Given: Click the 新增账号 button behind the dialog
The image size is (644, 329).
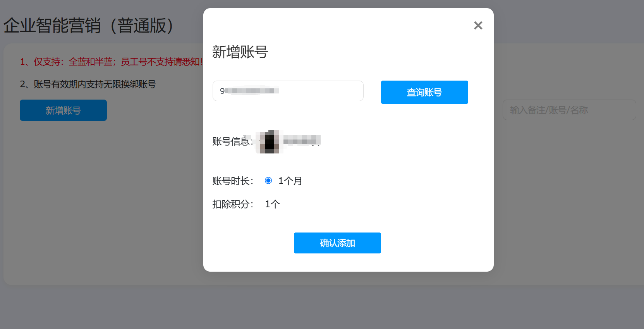Looking at the screenshot, I should (x=63, y=110).
